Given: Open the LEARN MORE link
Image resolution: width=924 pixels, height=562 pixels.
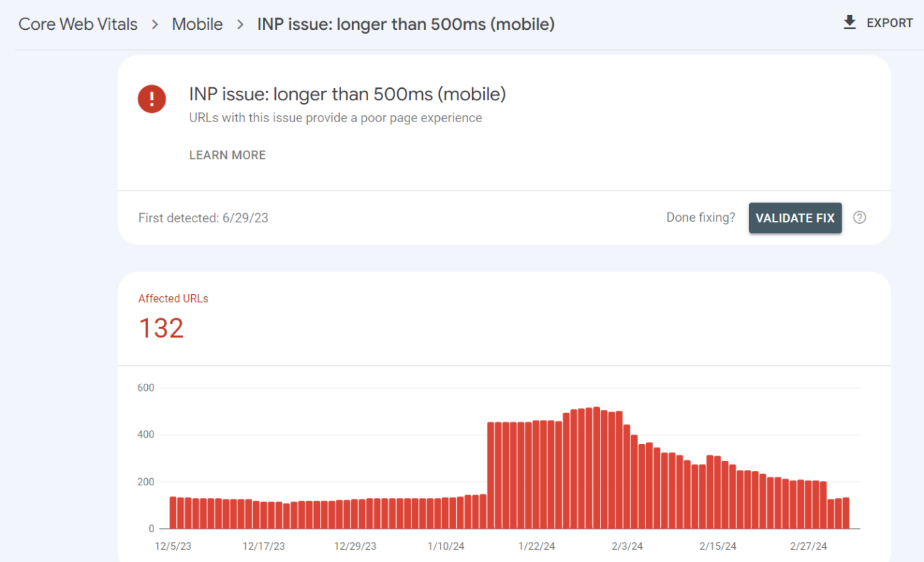Looking at the screenshot, I should (x=227, y=155).
